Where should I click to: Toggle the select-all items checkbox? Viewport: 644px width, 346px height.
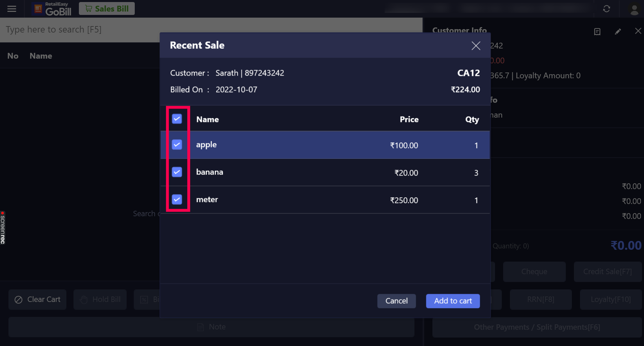177,119
